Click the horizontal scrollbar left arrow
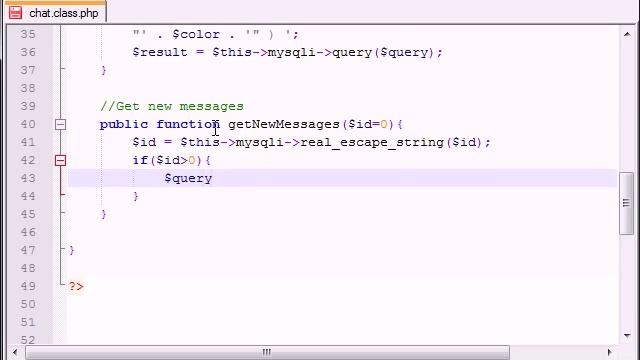The image size is (640, 360). click(x=15, y=352)
